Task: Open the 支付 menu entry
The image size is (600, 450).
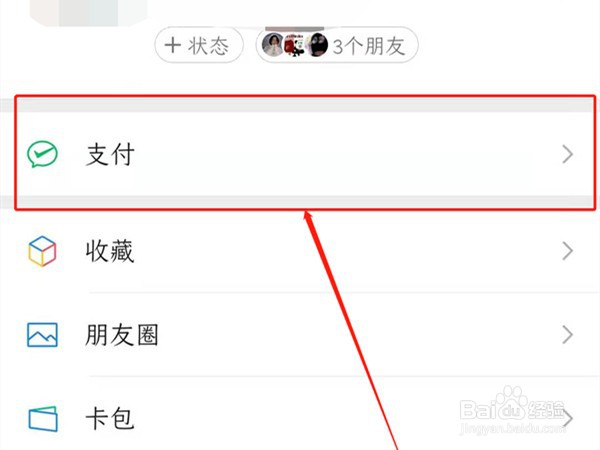Action: (305, 154)
